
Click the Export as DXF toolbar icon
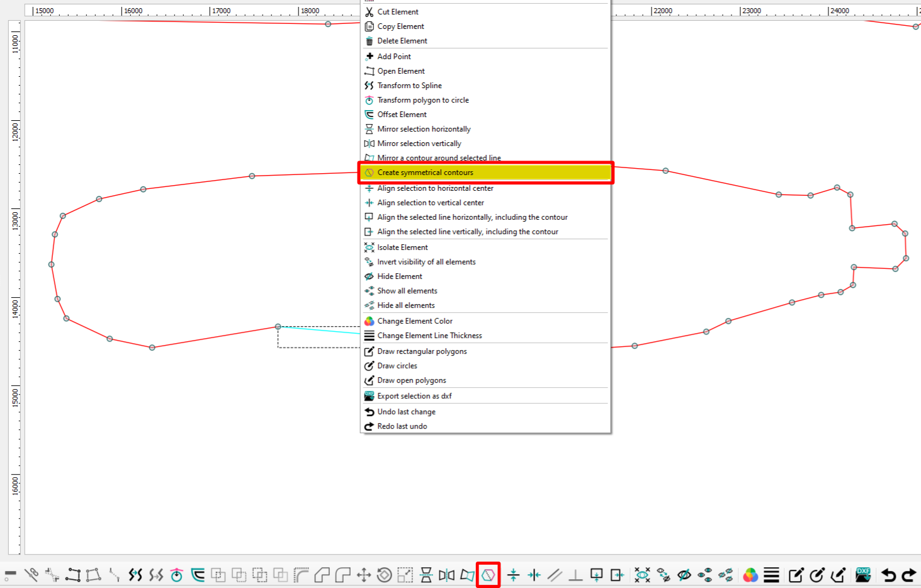863,574
